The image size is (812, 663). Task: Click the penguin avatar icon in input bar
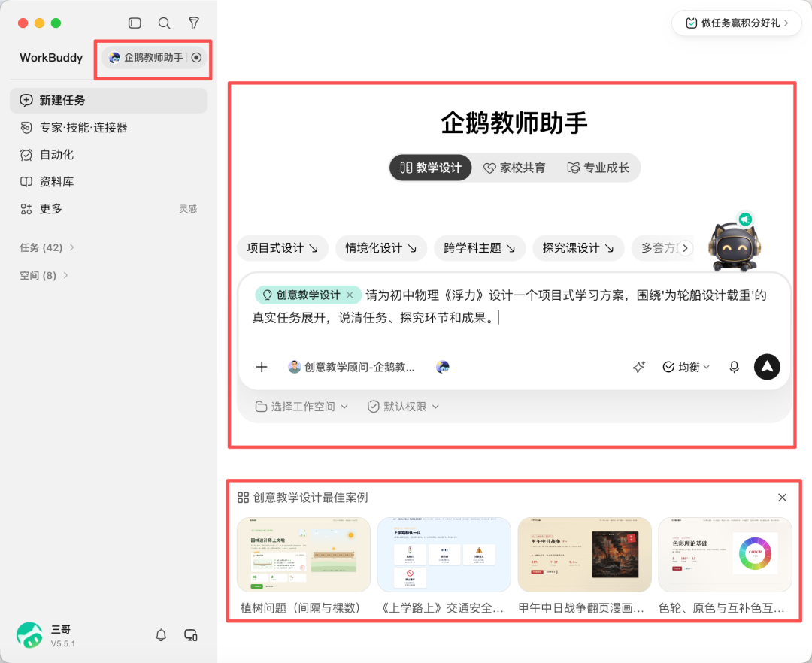point(443,367)
